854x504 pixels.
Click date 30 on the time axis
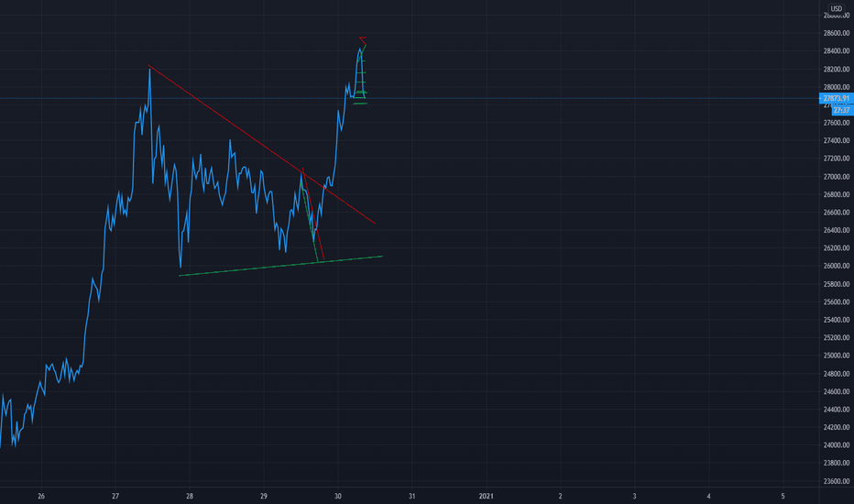[338, 496]
